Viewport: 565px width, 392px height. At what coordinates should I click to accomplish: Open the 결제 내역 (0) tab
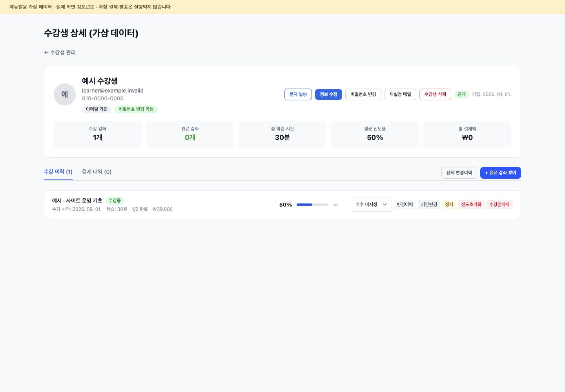coord(97,172)
